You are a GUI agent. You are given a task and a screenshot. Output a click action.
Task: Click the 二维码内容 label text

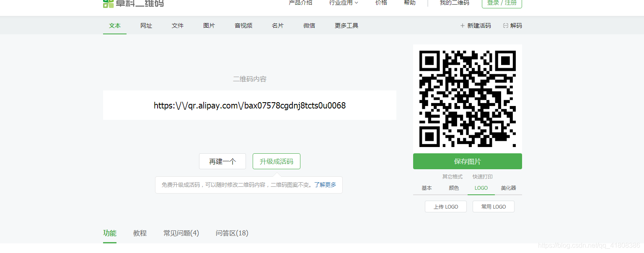pyautogui.click(x=250, y=79)
